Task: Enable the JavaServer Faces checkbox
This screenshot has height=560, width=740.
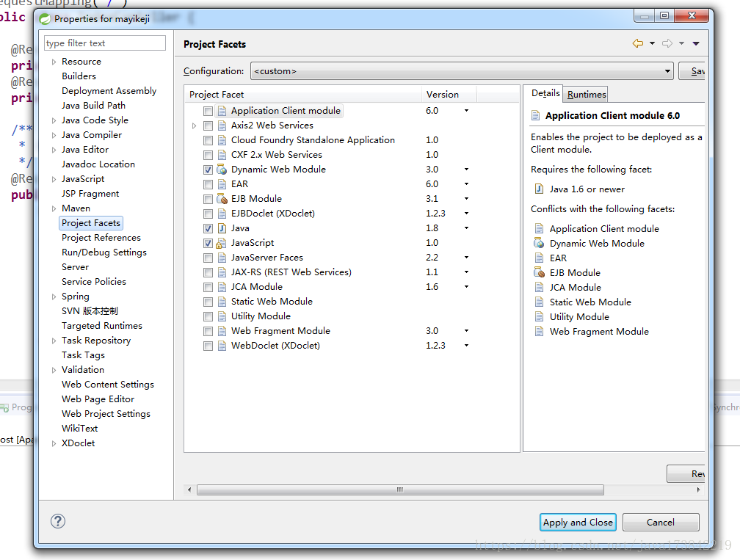Action: pyautogui.click(x=208, y=258)
